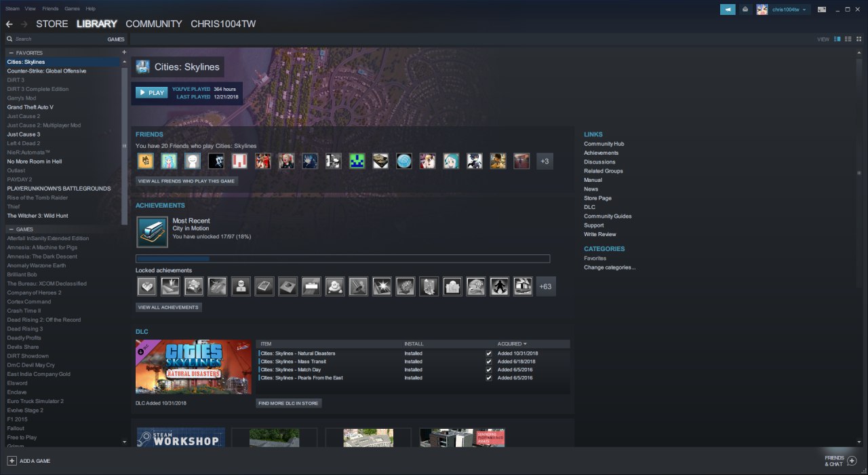This screenshot has width=868, height=475.
Task: Open Friends & Chat plus icon
Action: click(852, 461)
